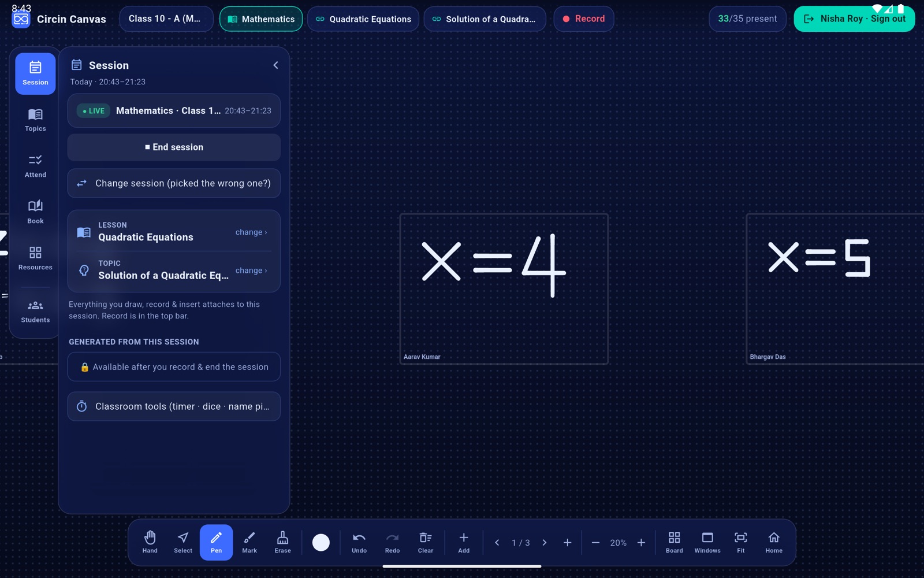Image resolution: width=924 pixels, height=578 pixels.
Task: Sign out Nisha Roy
Action: (854, 19)
